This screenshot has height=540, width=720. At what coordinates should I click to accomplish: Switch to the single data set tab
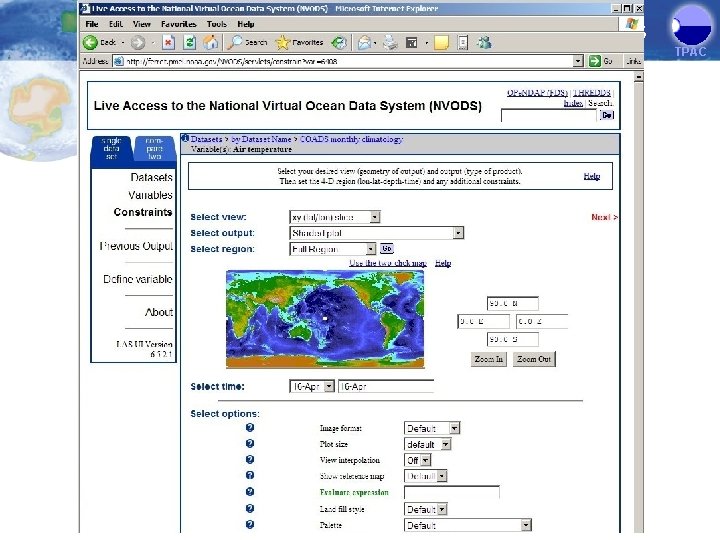pyautogui.click(x=112, y=149)
